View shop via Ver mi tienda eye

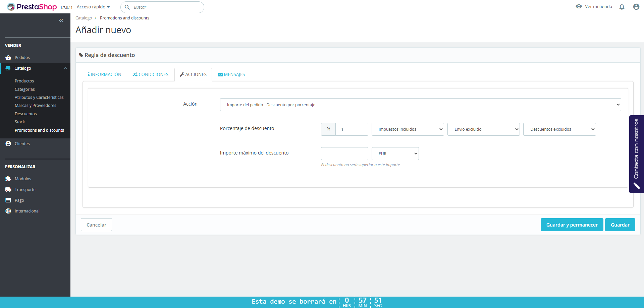point(579,6)
